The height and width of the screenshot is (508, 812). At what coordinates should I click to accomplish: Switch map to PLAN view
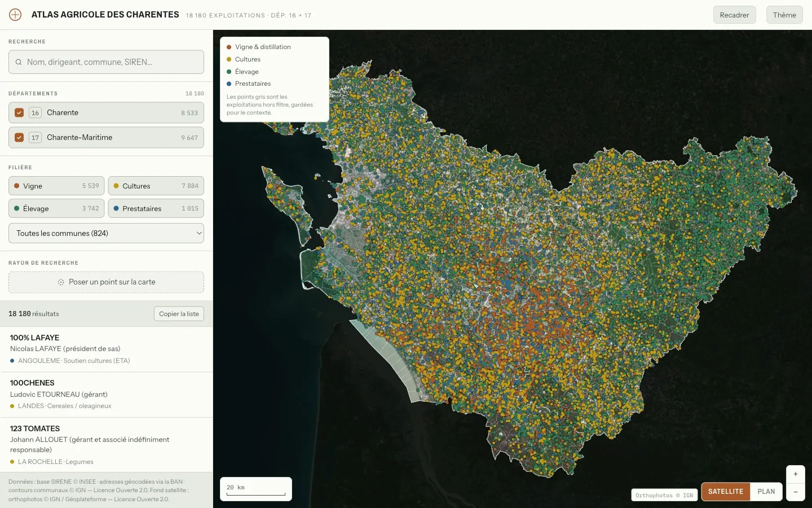pos(766,492)
